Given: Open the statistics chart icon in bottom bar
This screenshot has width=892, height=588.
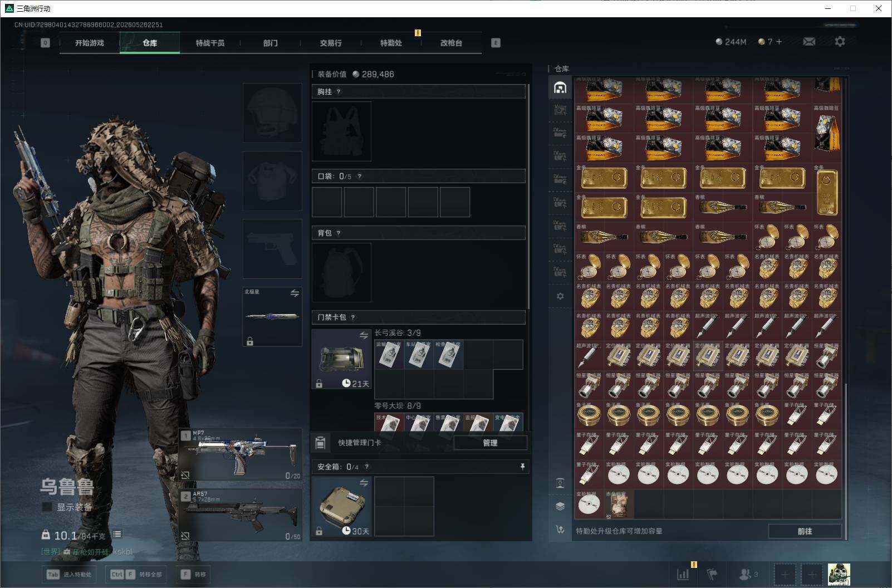Looking at the screenshot, I should click(x=683, y=574).
